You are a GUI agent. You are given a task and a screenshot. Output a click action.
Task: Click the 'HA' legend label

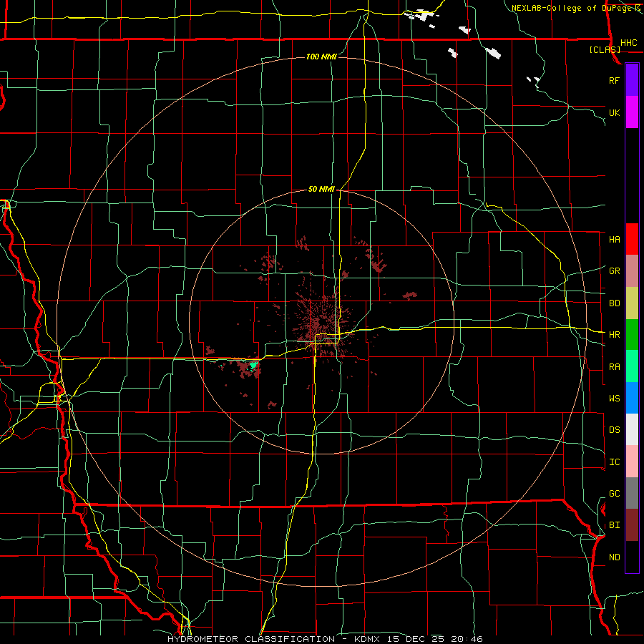(614, 239)
